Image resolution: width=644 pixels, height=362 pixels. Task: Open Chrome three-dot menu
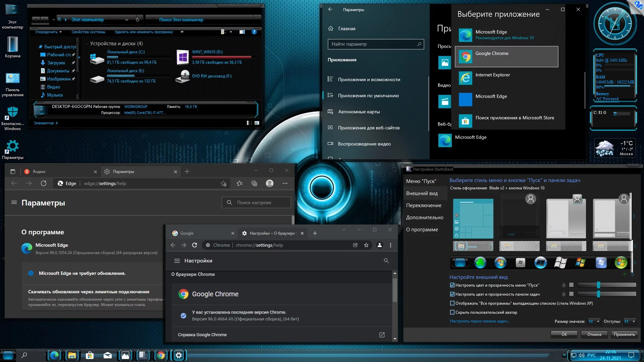(x=390, y=245)
